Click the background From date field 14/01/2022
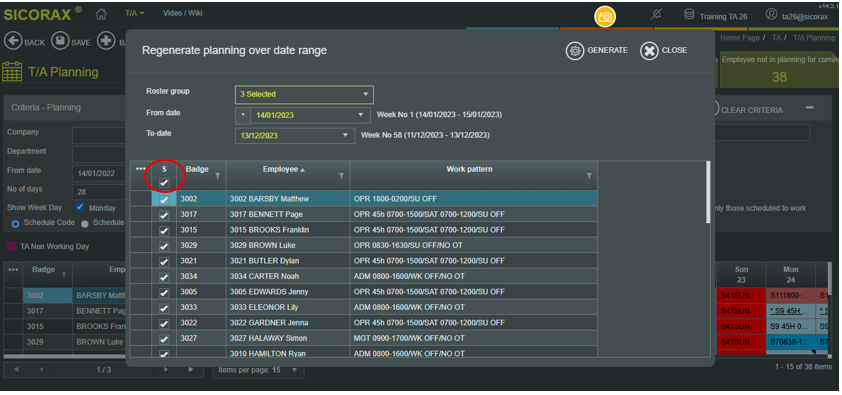 click(99, 174)
